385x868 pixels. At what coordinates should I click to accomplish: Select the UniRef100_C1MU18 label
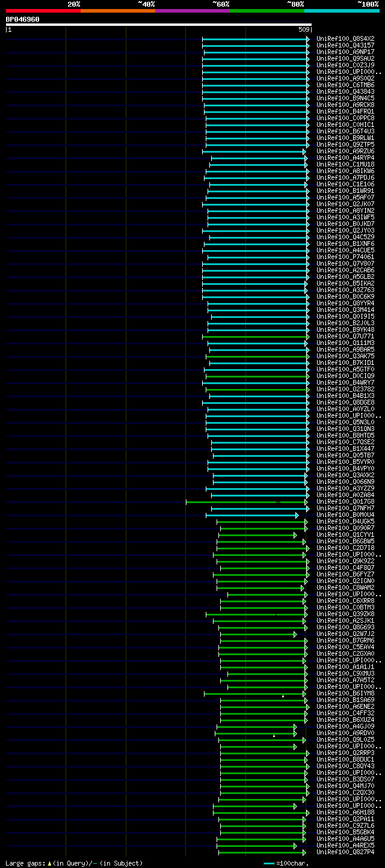[x=346, y=164]
